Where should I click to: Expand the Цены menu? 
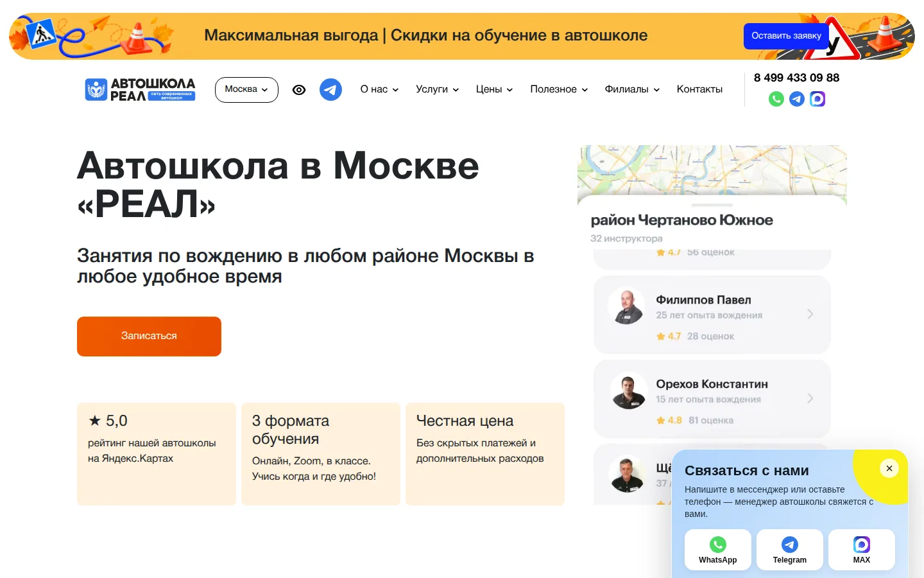pyautogui.click(x=494, y=89)
